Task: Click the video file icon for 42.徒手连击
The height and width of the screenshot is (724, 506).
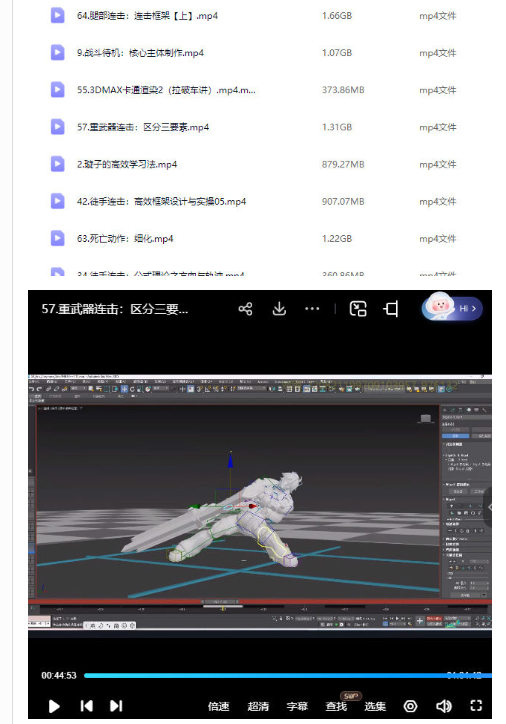Action: (57, 201)
